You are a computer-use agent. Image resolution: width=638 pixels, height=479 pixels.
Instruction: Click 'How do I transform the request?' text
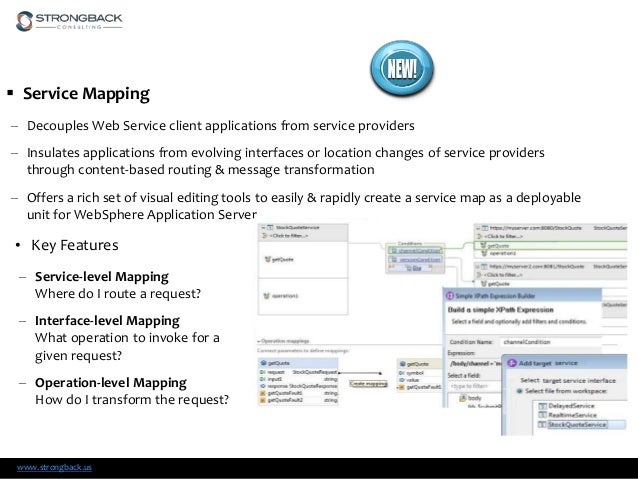click(132, 400)
